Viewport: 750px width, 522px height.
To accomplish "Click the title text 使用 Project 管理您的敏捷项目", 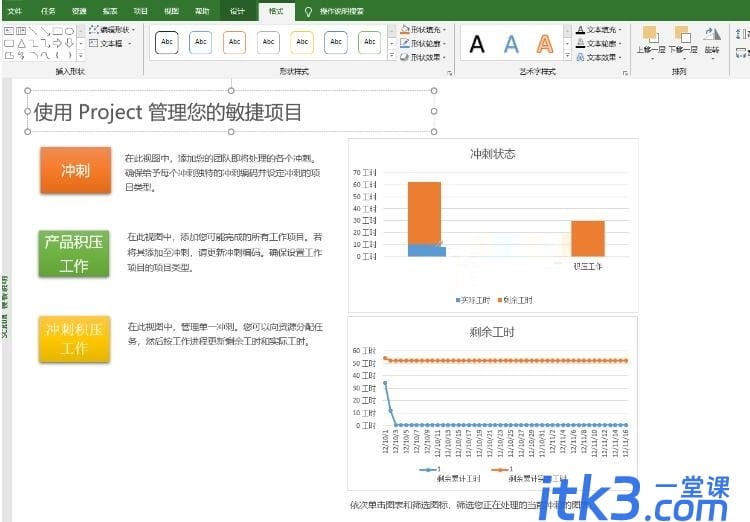I will click(x=167, y=112).
